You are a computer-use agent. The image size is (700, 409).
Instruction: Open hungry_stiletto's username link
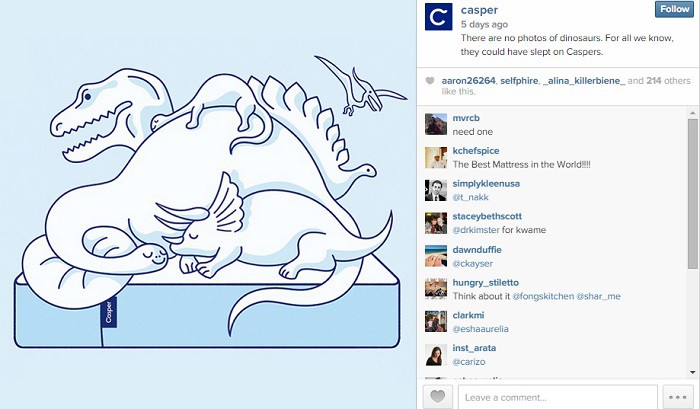[x=485, y=283]
